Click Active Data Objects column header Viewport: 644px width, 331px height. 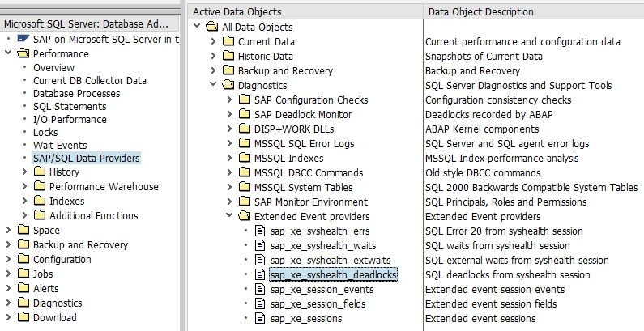[237, 12]
